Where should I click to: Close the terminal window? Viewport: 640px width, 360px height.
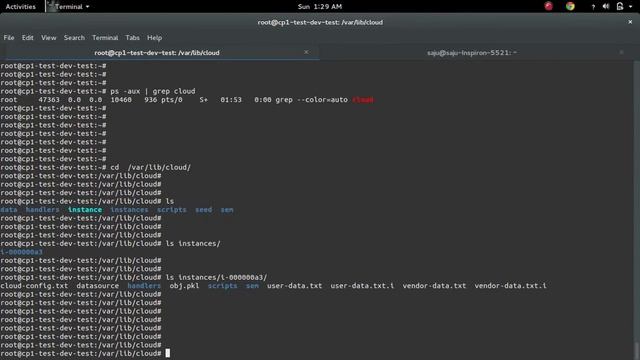(630, 22)
